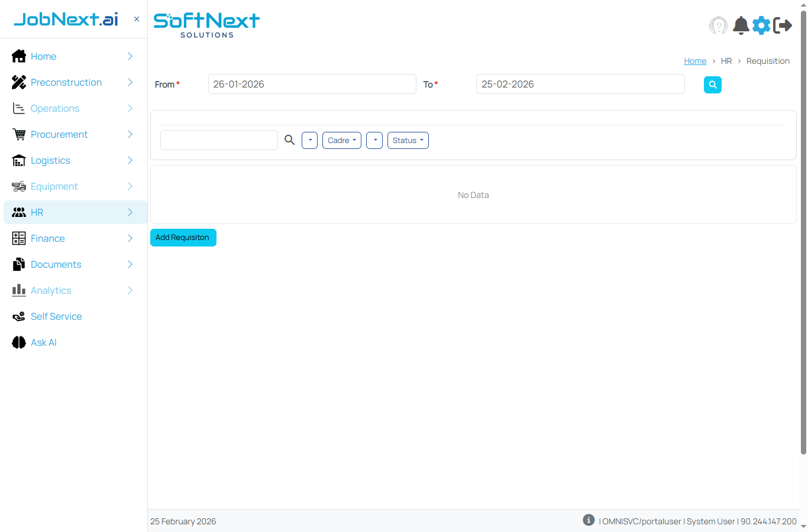808x532 pixels.
Task: Go to Home via the breadcrumb link
Action: (x=695, y=61)
